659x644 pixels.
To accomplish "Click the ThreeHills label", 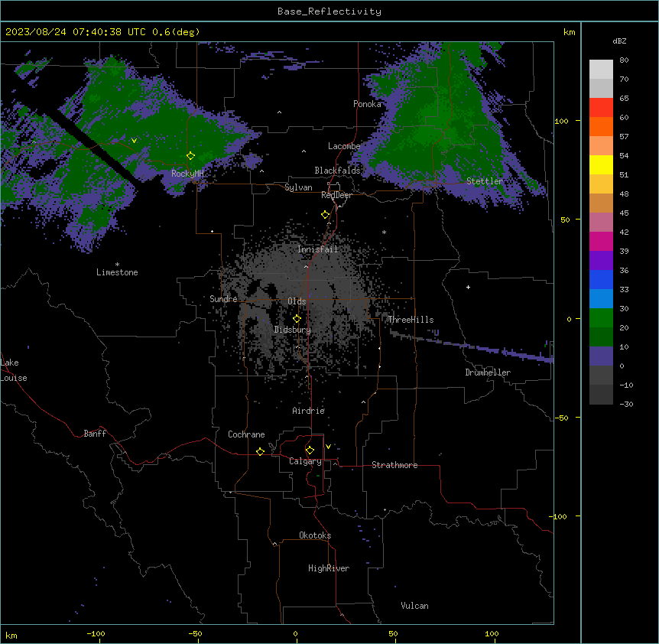I will pyautogui.click(x=411, y=320).
